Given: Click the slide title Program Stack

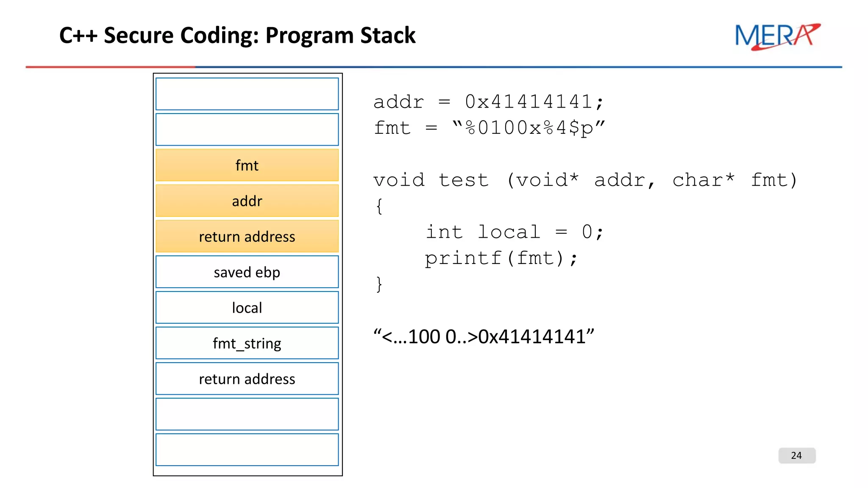Looking at the screenshot, I should [x=237, y=35].
